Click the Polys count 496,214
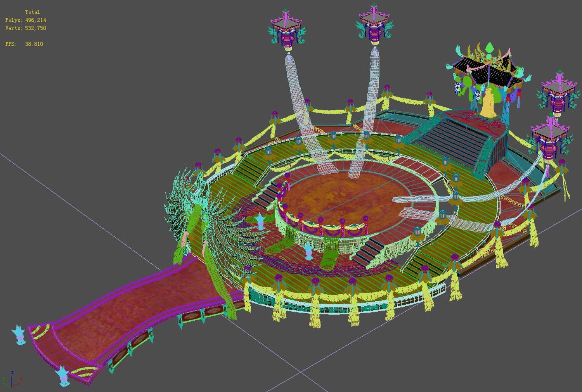Viewport: 582px width, 392px height. (x=36, y=20)
